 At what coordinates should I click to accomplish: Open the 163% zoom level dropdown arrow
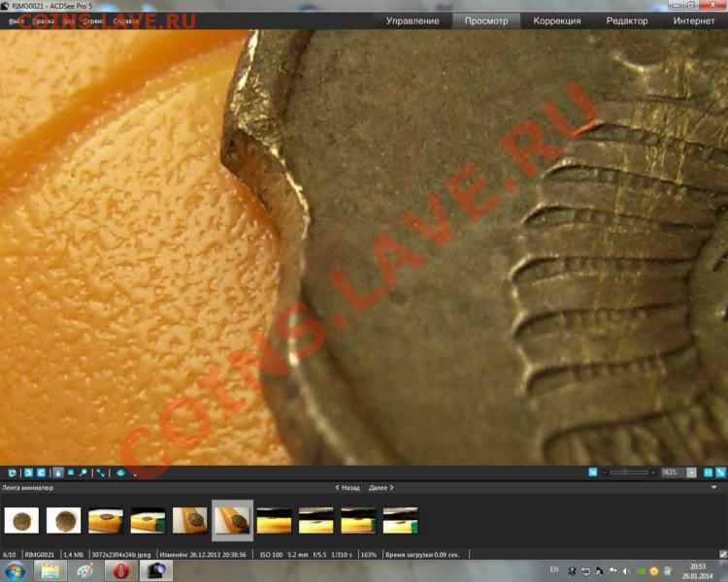(x=691, y=472)
